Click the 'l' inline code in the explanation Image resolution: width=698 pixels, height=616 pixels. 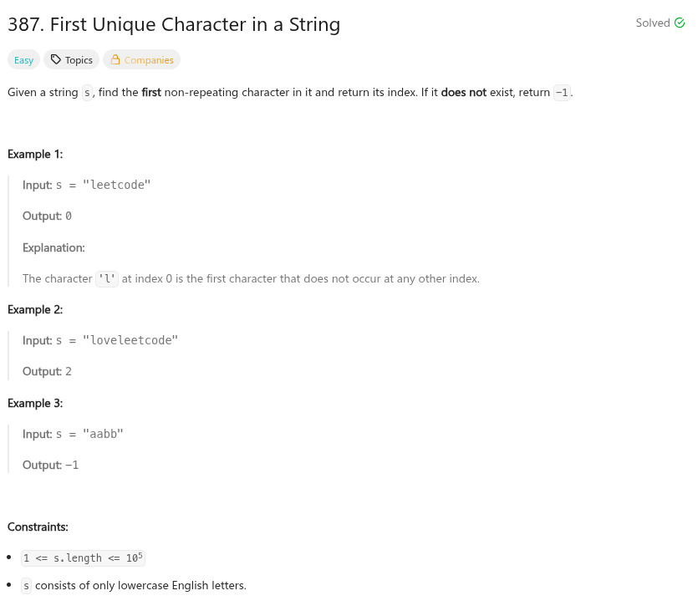(x=107, y=279)
